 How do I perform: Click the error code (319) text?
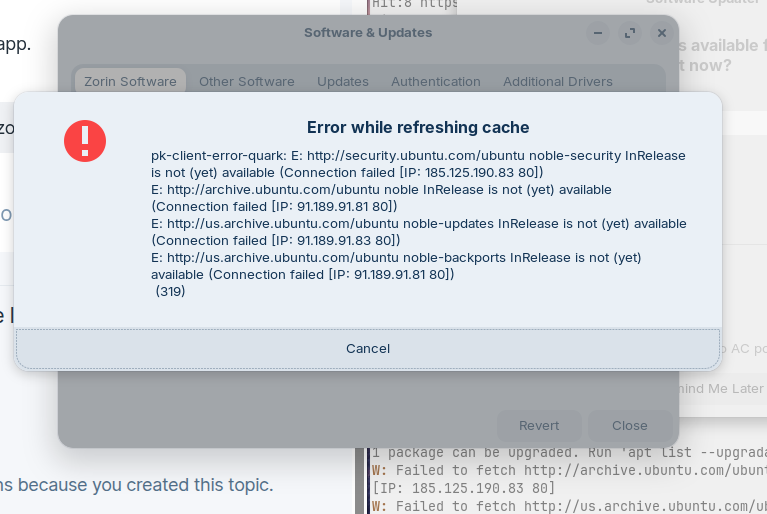170,292
